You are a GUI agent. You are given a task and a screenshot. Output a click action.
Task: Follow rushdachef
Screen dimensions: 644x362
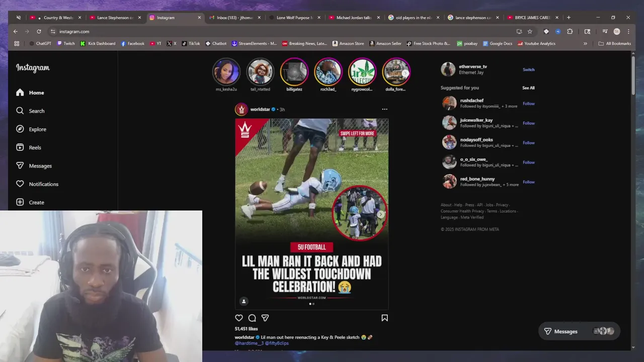point(528,104)
